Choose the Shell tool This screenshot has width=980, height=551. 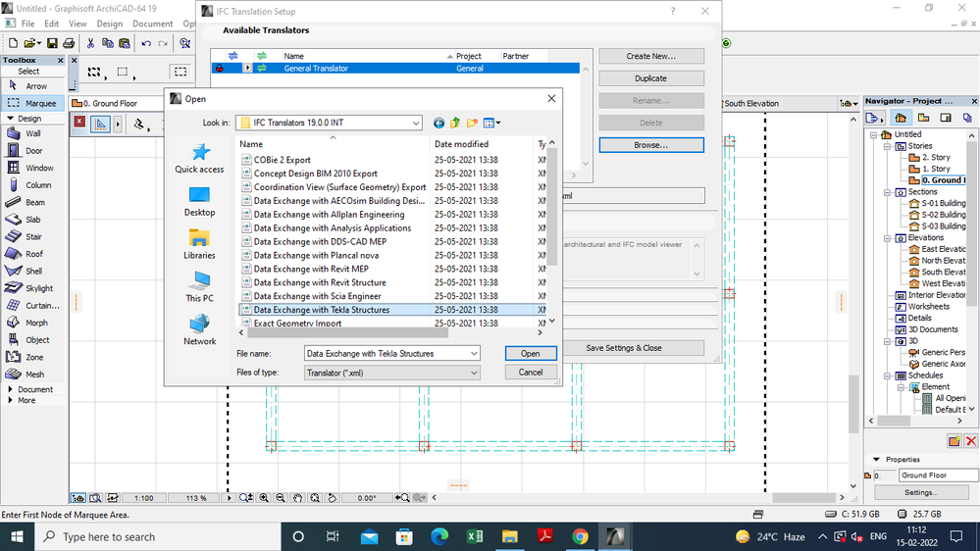pyautogui.click(x=33, y=272)
